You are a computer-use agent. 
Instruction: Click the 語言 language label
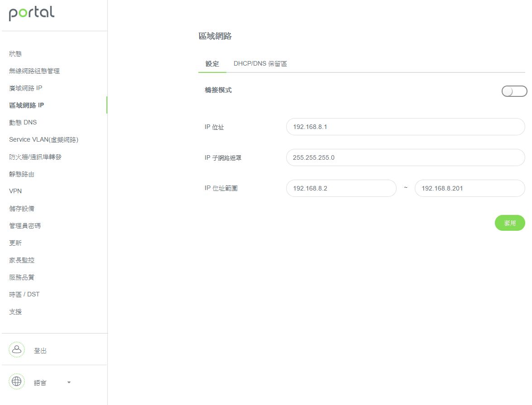pos(40,383)
